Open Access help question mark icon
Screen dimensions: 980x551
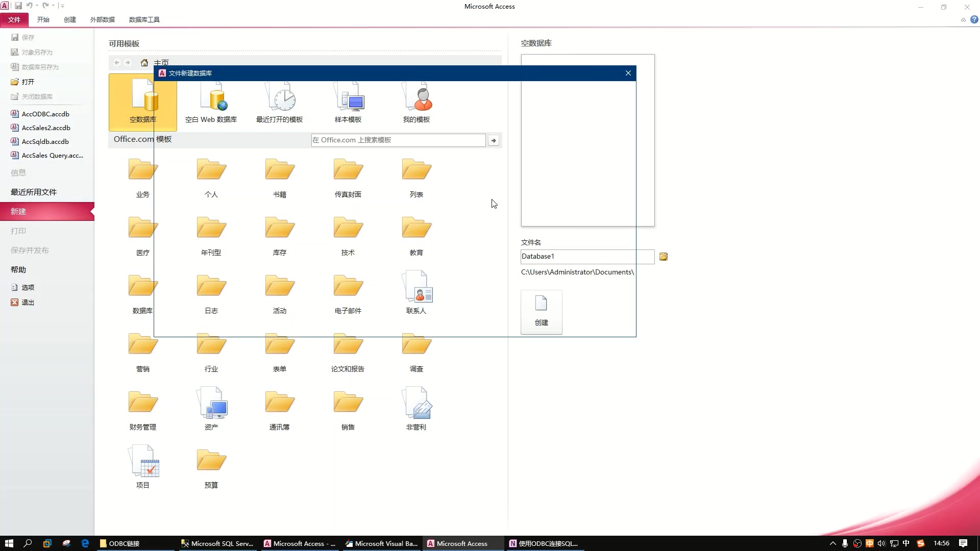pyautogui.click(x=974, y=20)
